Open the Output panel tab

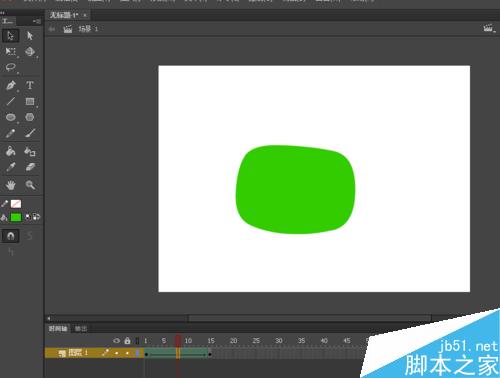coord(80,329)
